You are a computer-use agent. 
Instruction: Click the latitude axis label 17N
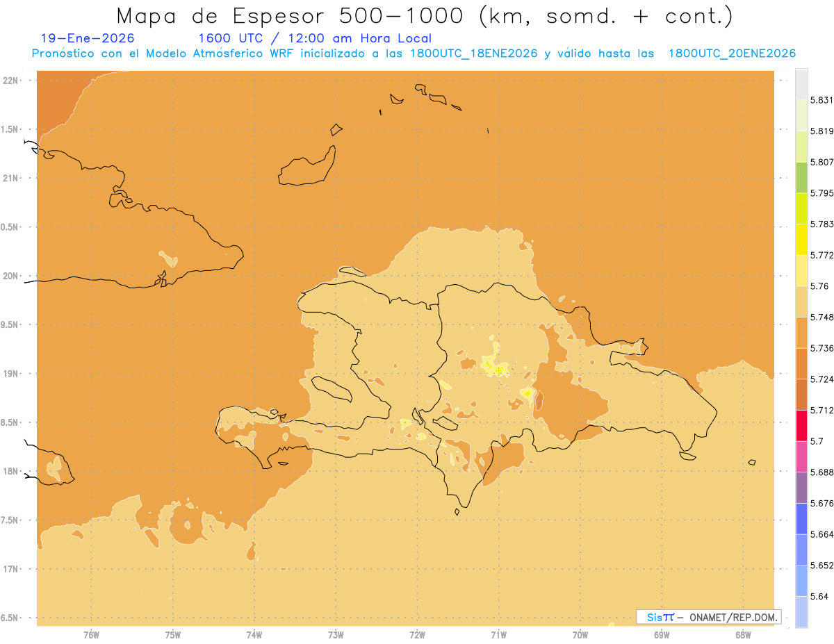(x=11, y=569)
